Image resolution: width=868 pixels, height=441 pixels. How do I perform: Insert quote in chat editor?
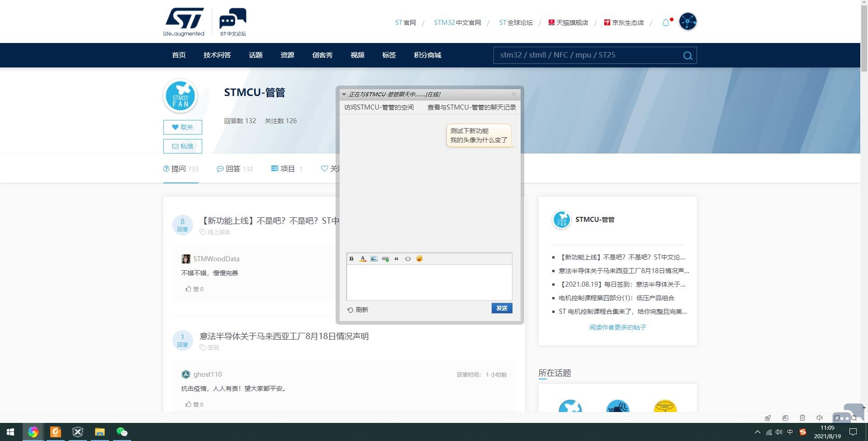tap(397, 259)
